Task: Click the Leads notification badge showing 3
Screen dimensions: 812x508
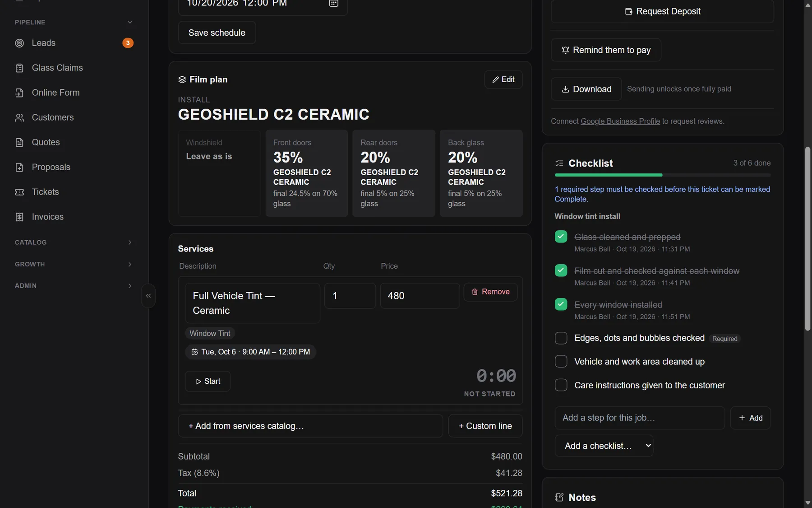Action: 128,43
